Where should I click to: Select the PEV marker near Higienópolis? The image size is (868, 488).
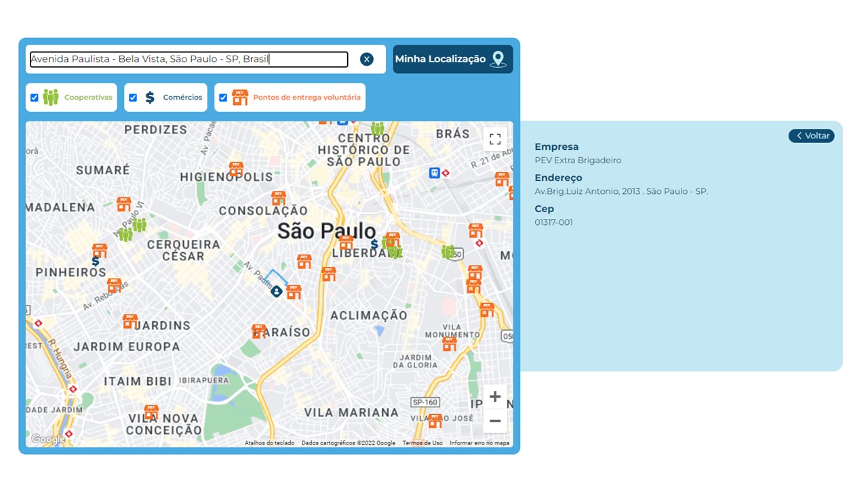click(236, 169)
